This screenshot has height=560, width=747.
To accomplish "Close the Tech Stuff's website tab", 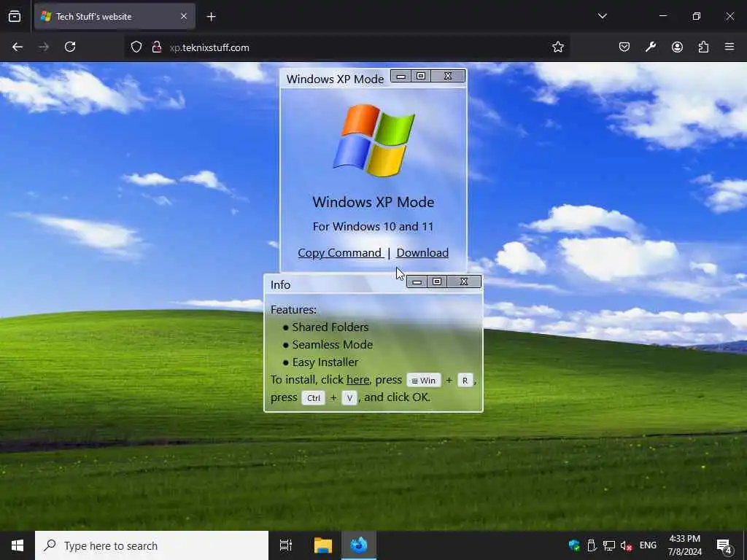I will click(x=184, y=16).
